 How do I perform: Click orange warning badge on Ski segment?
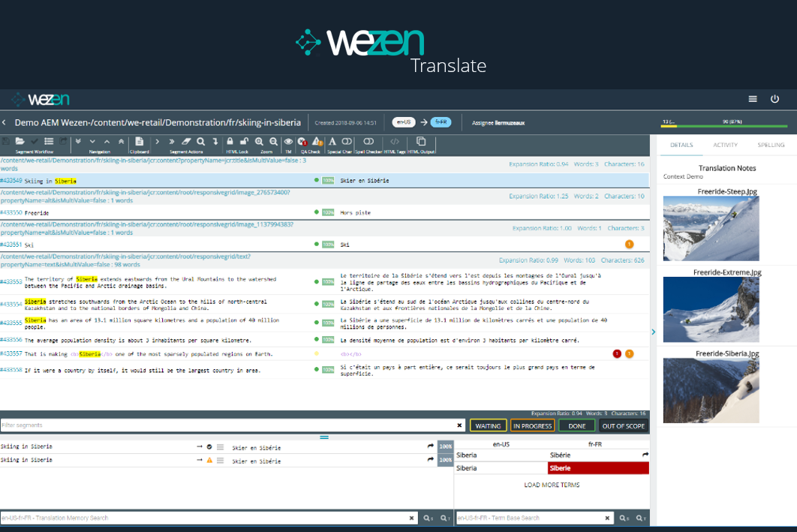click(x=629, y=245)
